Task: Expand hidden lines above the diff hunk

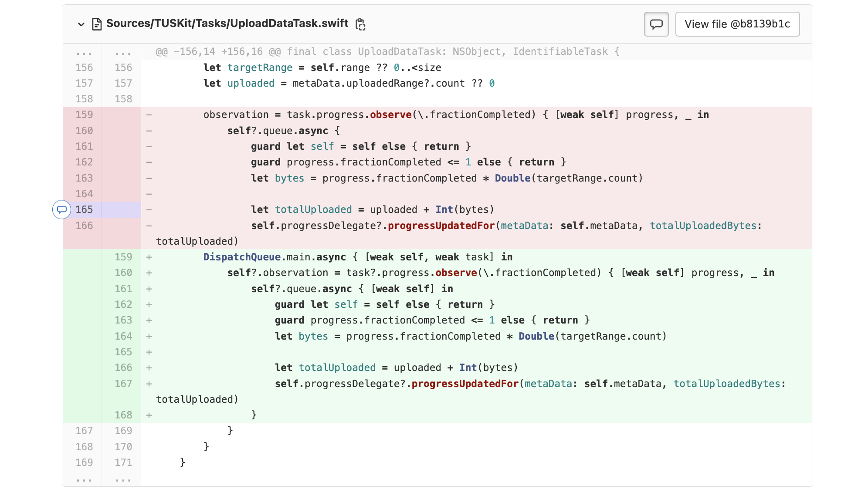Action: click(x=84, y=51)
